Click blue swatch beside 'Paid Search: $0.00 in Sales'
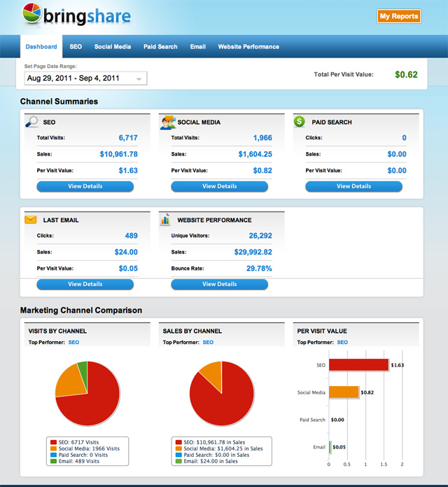The width and height of the screenshot is (448, 487). [x=178, y=455]
